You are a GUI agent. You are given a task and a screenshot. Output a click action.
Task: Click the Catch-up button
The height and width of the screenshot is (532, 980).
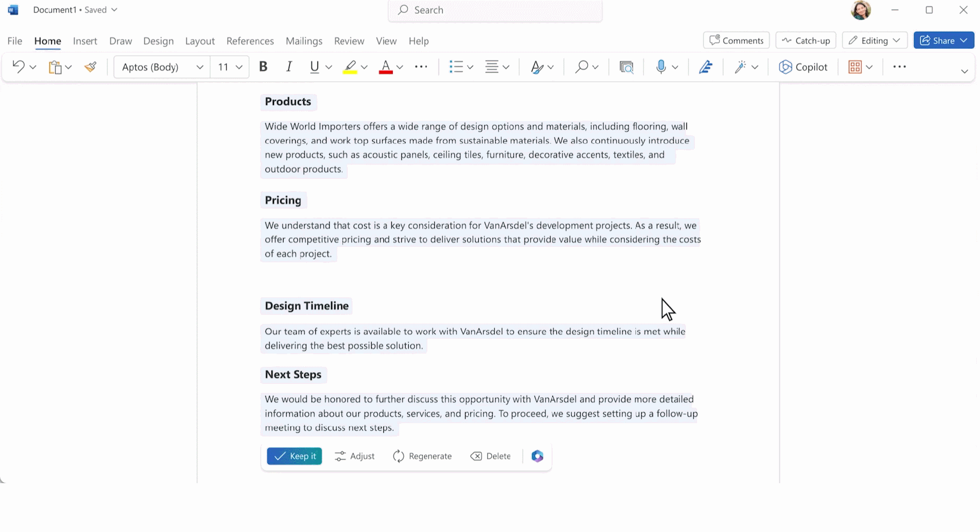click(x=806, y=40)
